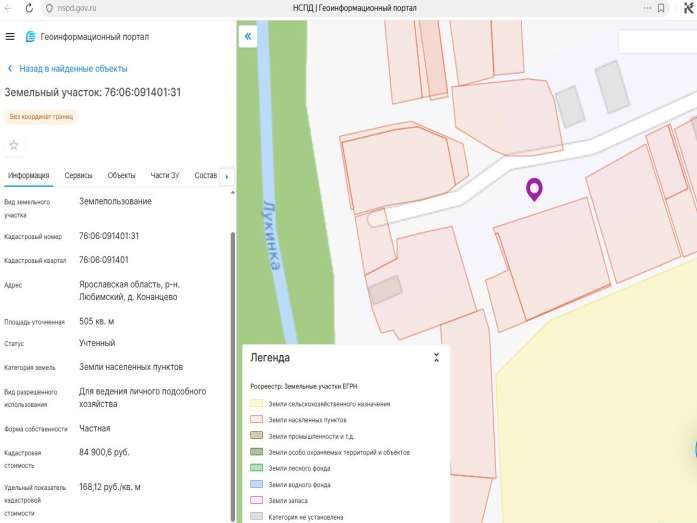Click the Земли особо охраняемых территорий swatch
Viewport: 697px width, 523px height.
256,452
